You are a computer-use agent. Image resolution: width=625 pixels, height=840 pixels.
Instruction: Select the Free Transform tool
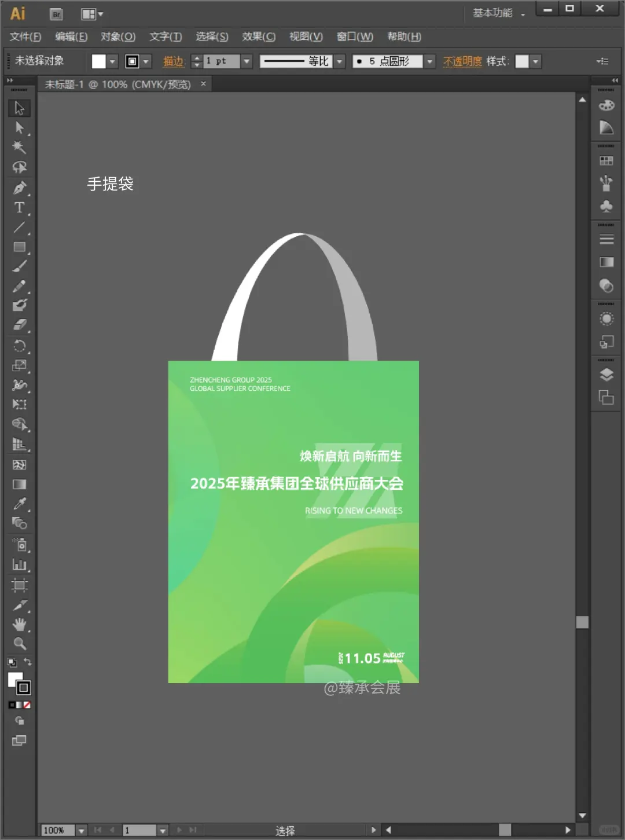[19, 404]
